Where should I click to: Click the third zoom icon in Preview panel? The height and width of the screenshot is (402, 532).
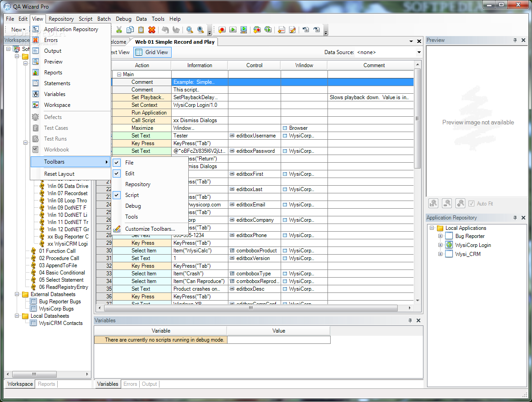pyautogui.click(x=460, y=203)
